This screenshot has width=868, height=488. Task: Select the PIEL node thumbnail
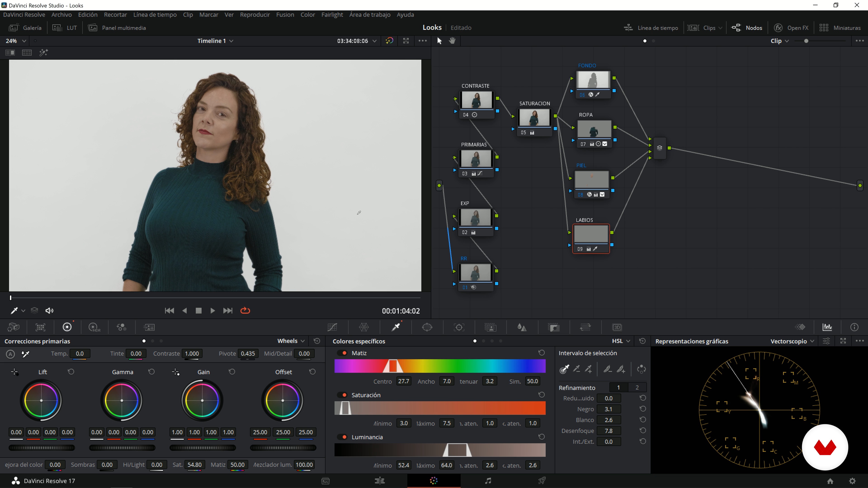point(591,180)
